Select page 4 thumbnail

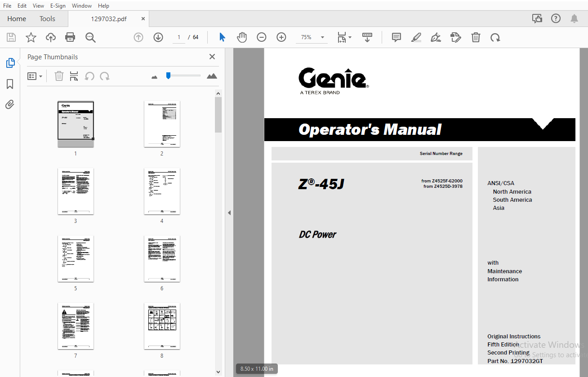[x=162, y=191]
